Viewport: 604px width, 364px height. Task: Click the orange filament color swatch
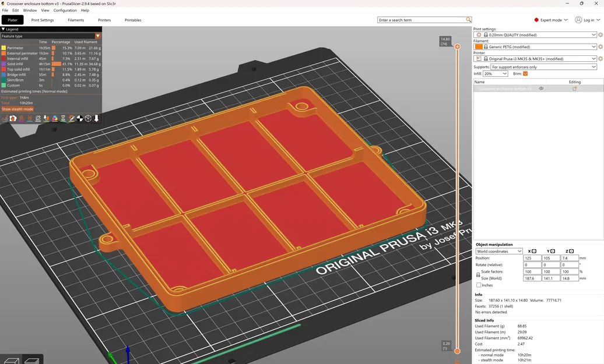point(479,47)
